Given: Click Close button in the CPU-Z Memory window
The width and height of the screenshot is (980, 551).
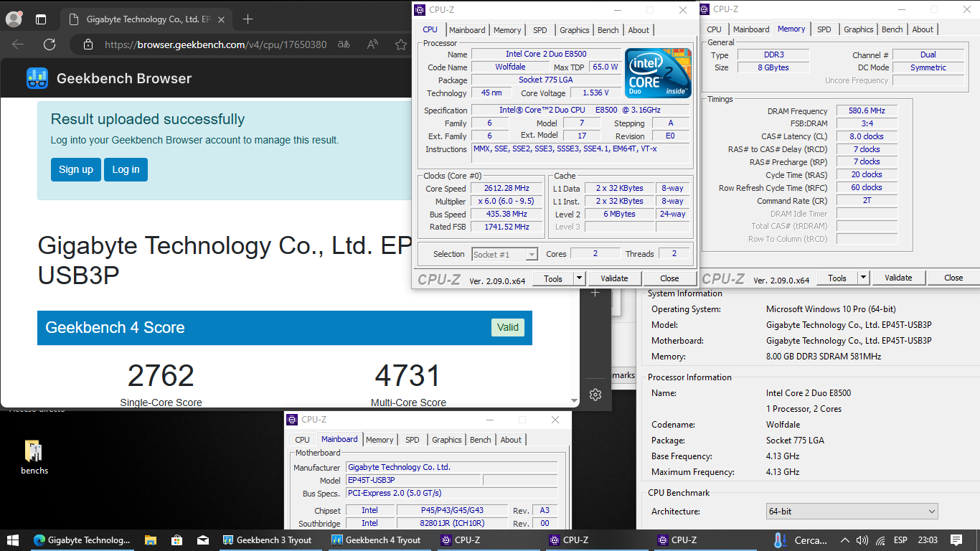Looking at the screenshot, I should tap(953, 278).
